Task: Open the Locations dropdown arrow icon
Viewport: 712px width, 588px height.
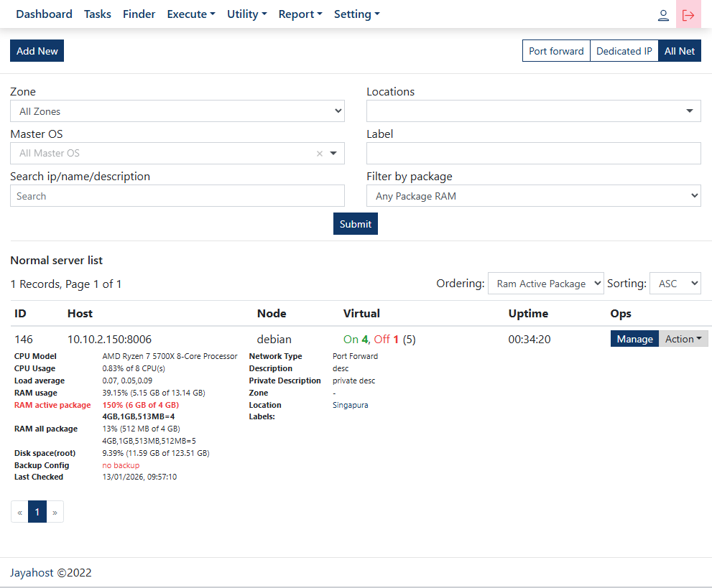Action: (690, 111)
